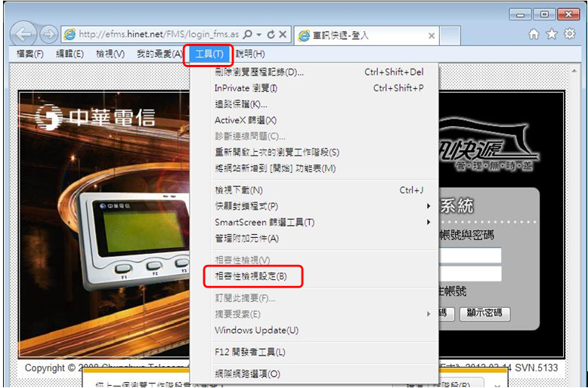Choose 相容性檢視設定(B) menu entry

point(314,277)
